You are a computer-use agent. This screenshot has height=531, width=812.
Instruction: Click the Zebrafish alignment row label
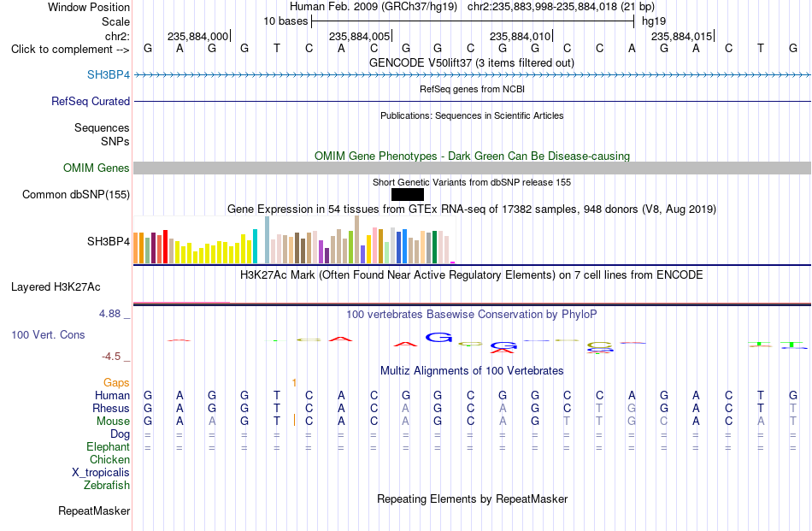pos(107,486)
